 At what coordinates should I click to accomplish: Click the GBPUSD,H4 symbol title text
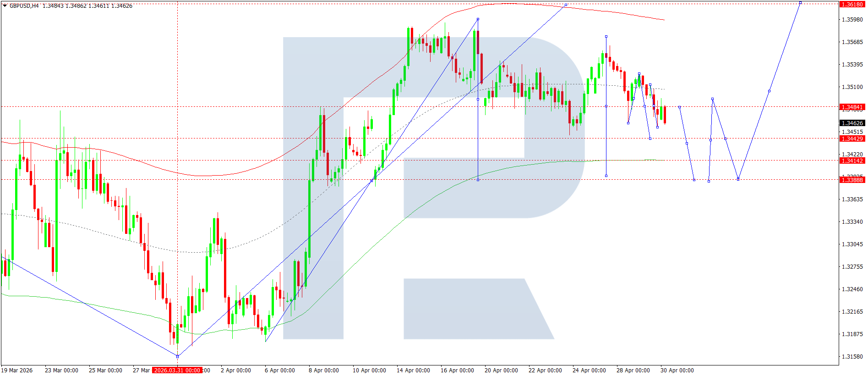(x=24, y=6)
